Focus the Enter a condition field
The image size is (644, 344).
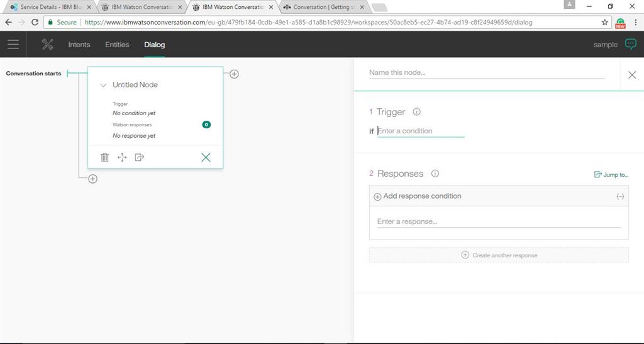pos(421,131)
